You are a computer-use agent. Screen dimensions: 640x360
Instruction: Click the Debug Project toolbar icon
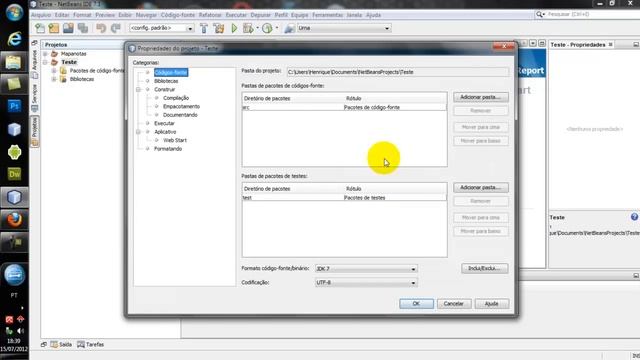[x=248, y=28]
